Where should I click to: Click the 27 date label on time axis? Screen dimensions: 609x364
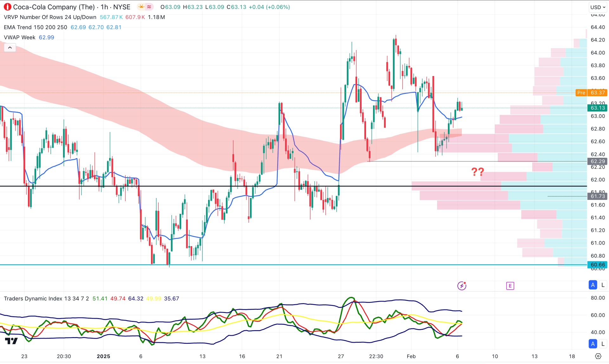tap(341, 356)
